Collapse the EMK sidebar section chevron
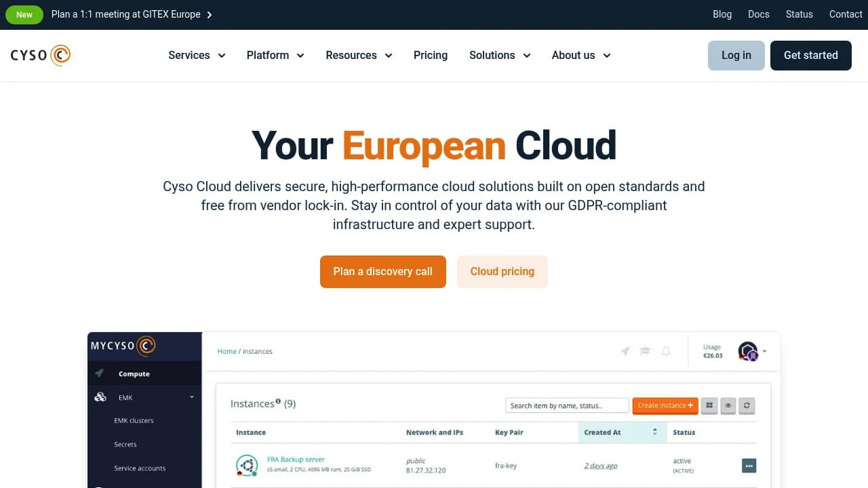The image size is (868, 488). click(192, 397)
